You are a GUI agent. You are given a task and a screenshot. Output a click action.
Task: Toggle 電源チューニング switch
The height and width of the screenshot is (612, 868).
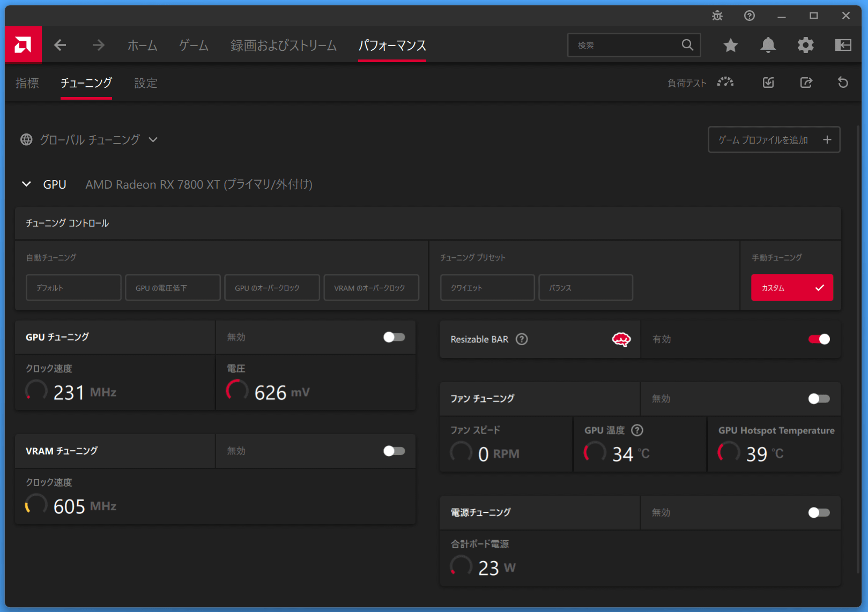click(819, 513)
